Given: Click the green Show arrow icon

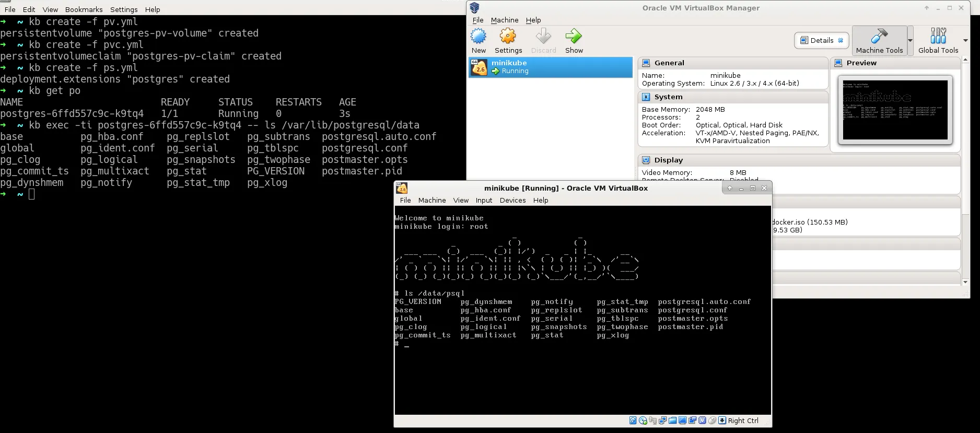Looking at the screenshot, I should [574, 37].
